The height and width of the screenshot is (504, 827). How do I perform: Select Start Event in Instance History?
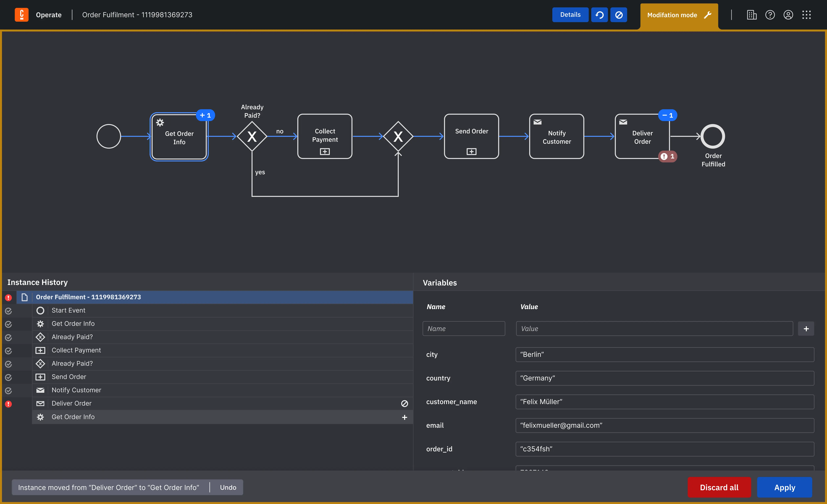pyautogui.click(x=223, y=310)
